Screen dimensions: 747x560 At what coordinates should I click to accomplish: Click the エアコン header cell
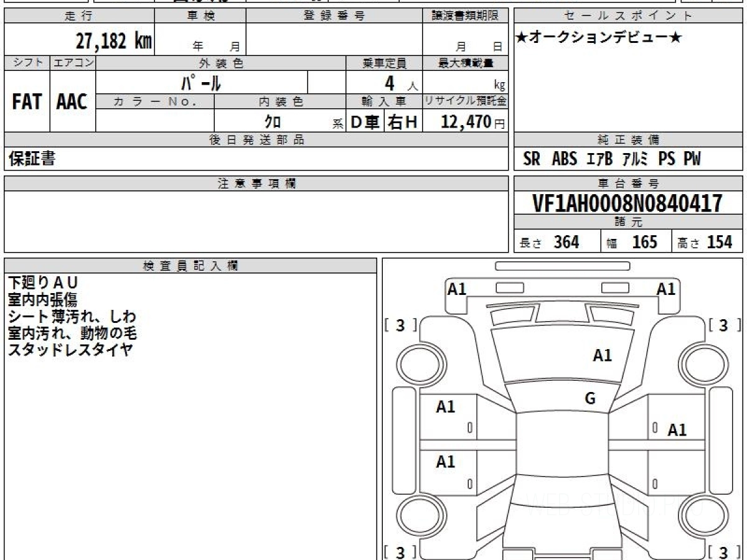coord(73,63)
